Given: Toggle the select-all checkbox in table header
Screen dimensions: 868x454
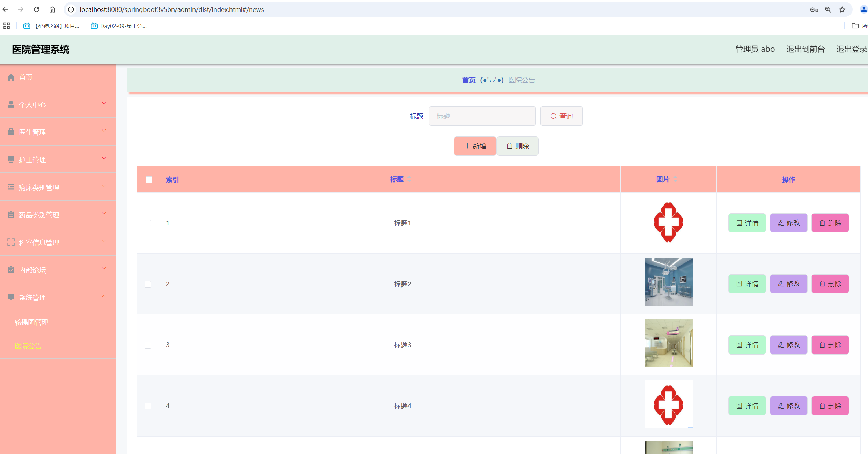Looking at the screenshot, I should click(149, 179).
